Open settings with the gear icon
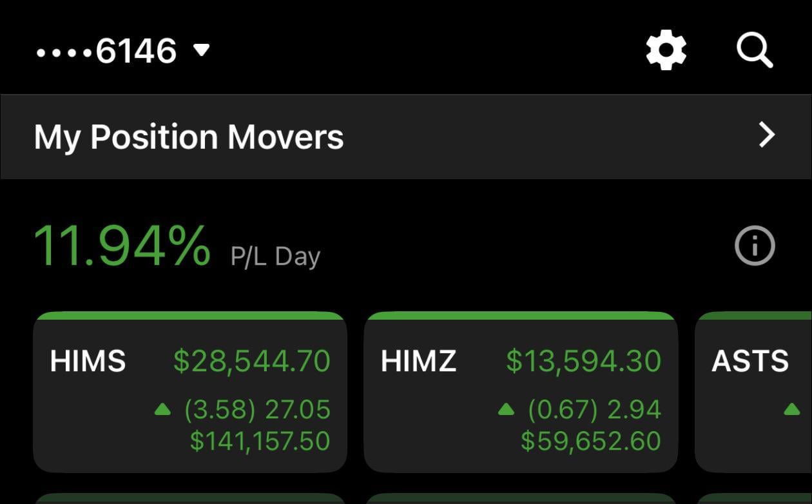 (x=666, y=50)
